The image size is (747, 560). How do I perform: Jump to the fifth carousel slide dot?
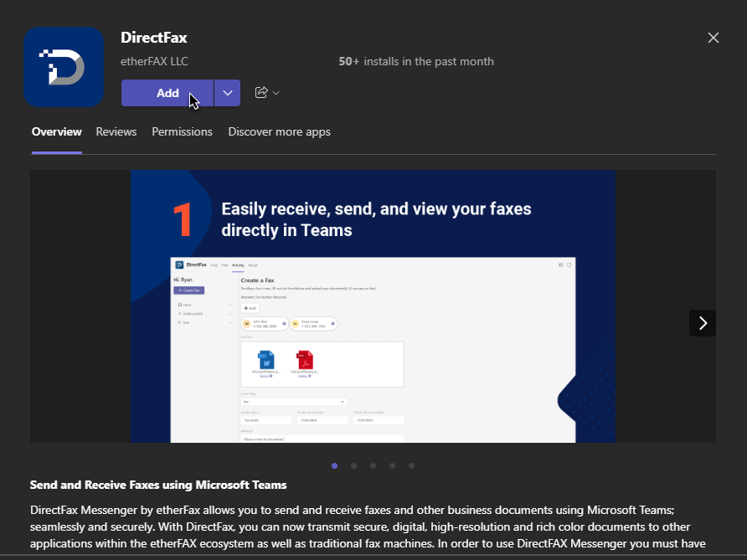[411, 465]
